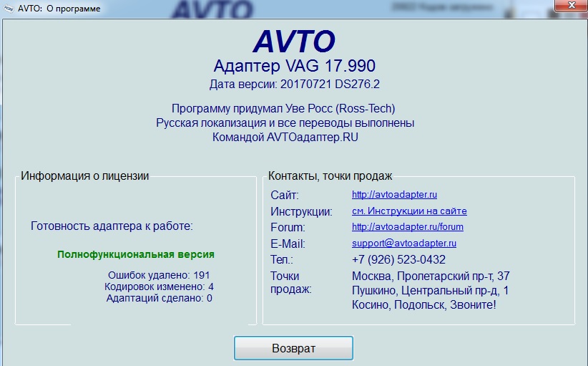This screenshot has width=588, height=366.
Task: Click 'Программу придумал Уве Росс (Ross-Tech)' line
Action: click(283, 108)
